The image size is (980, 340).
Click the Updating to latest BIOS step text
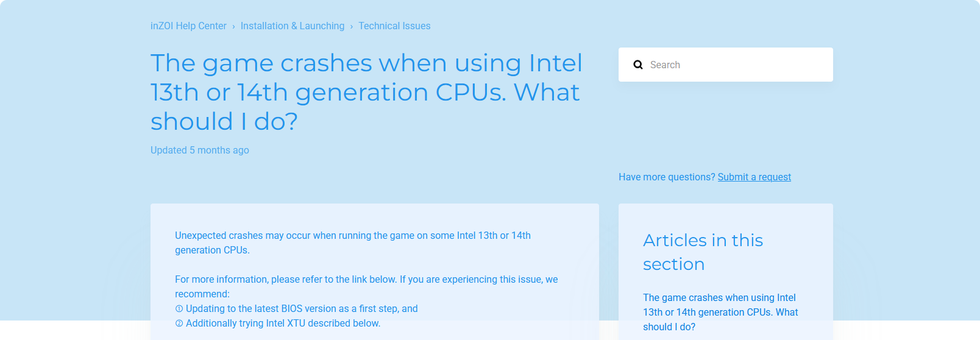coord(302,309)
